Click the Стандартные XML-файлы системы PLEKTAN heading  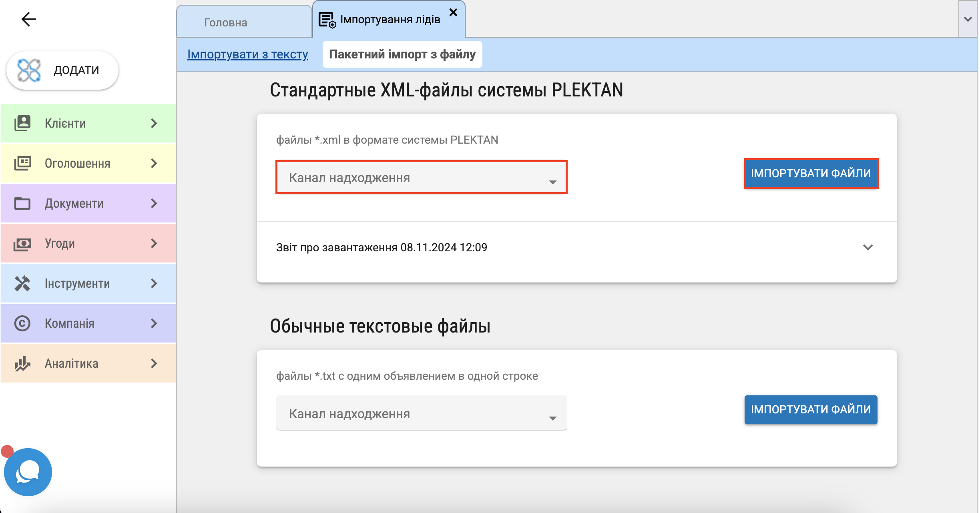(446, 90)
